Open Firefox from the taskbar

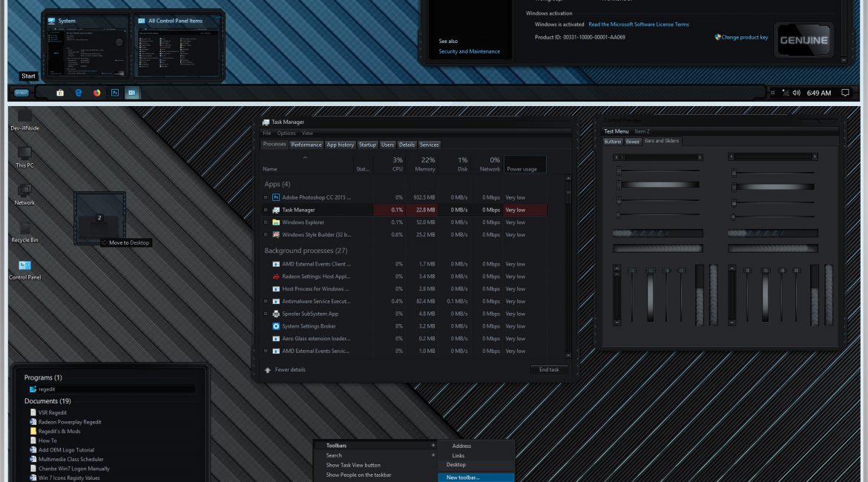pos(97,93)
